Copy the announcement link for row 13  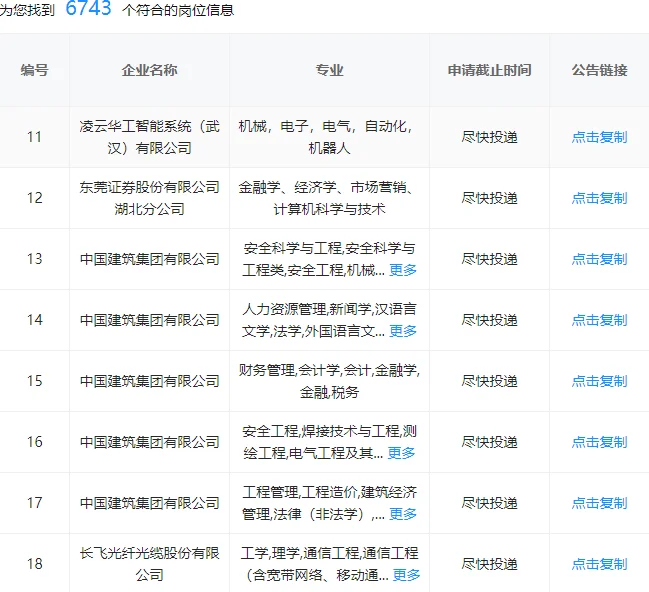click(599, 259)
